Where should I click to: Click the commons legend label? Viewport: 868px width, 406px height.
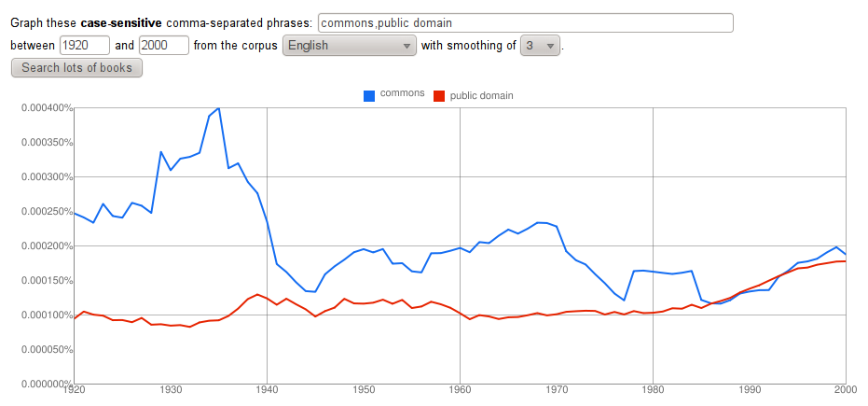click(x=403, y=94)
